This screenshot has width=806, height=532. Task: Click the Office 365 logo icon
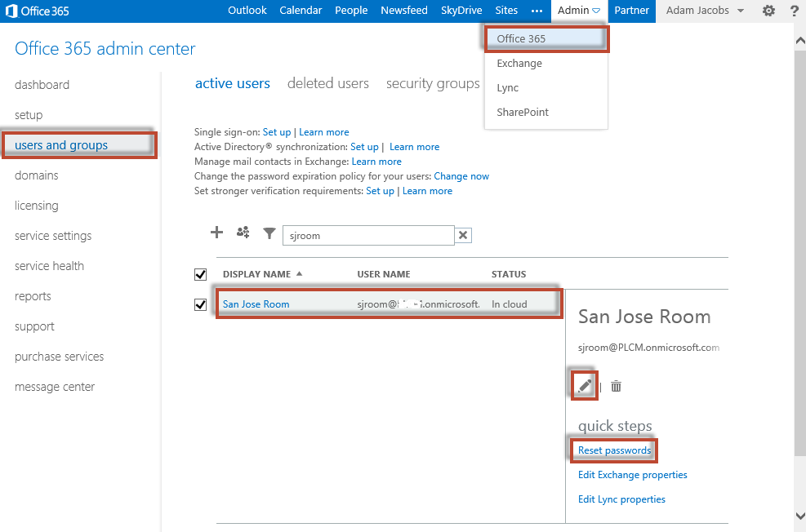click(11, 11)
